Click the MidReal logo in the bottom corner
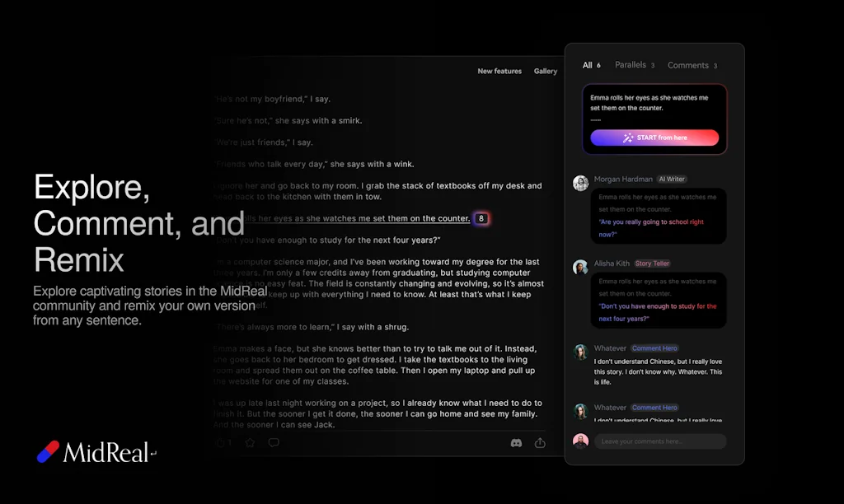844x504 pixels. (x=93, y=451)
